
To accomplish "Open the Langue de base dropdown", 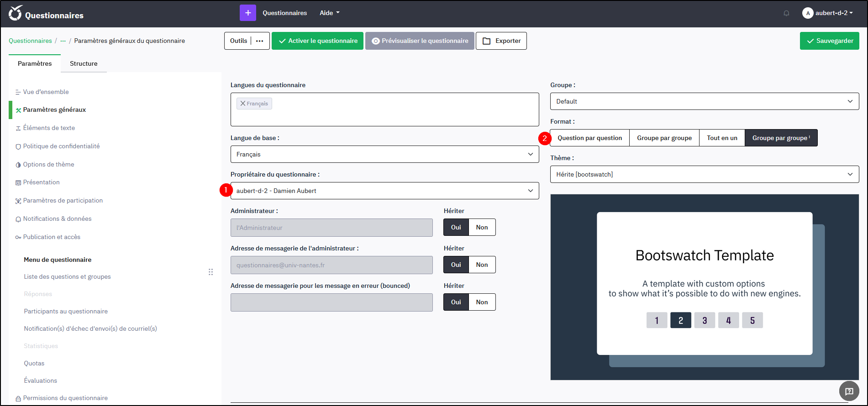I will [x=384, y=154].
